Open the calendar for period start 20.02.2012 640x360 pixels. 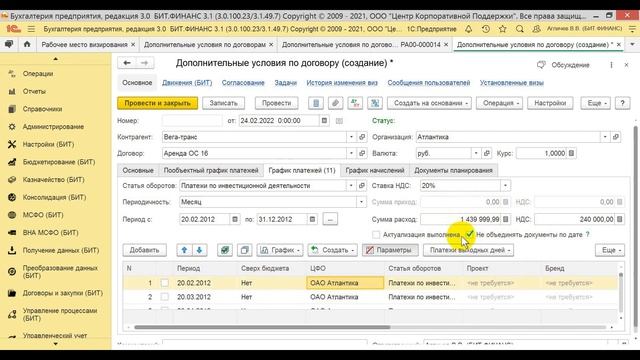[x=235, y=219]
